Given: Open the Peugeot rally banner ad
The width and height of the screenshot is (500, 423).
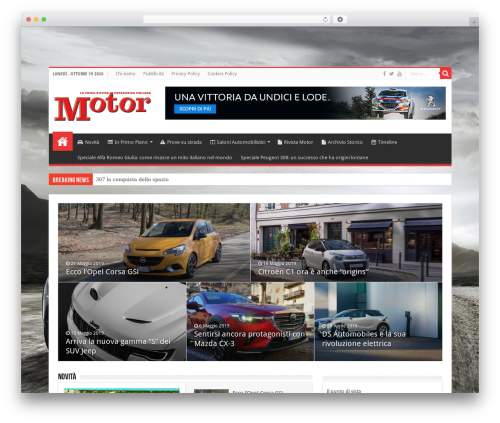Looking at the screenshot, I should coord(305,103).
